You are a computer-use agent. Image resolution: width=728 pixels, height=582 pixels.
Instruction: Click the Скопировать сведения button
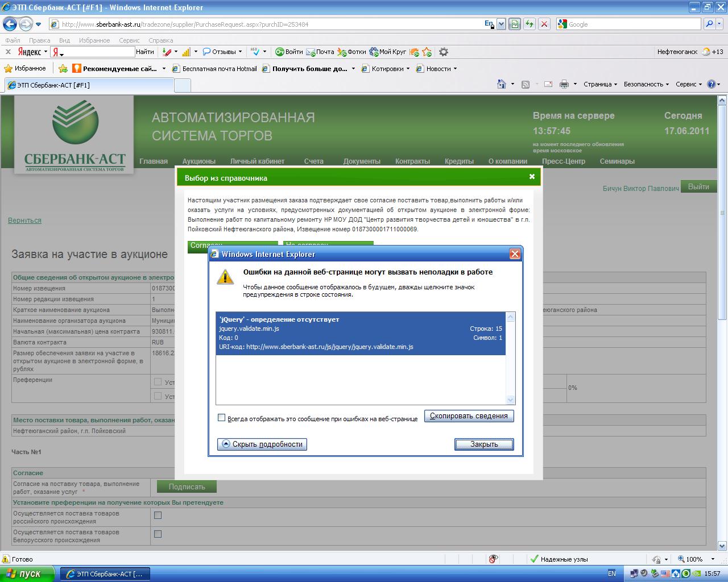(x=469, y=416)
